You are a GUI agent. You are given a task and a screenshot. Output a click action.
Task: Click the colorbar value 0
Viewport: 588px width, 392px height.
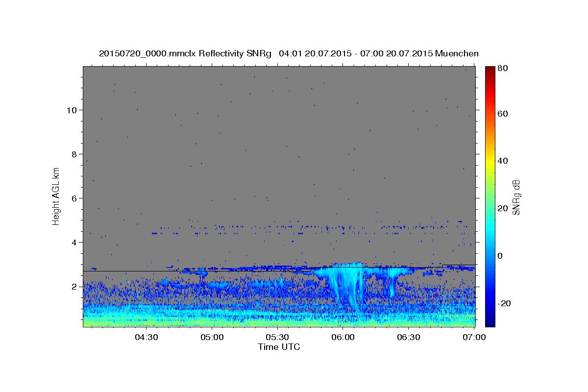[500, 256]
